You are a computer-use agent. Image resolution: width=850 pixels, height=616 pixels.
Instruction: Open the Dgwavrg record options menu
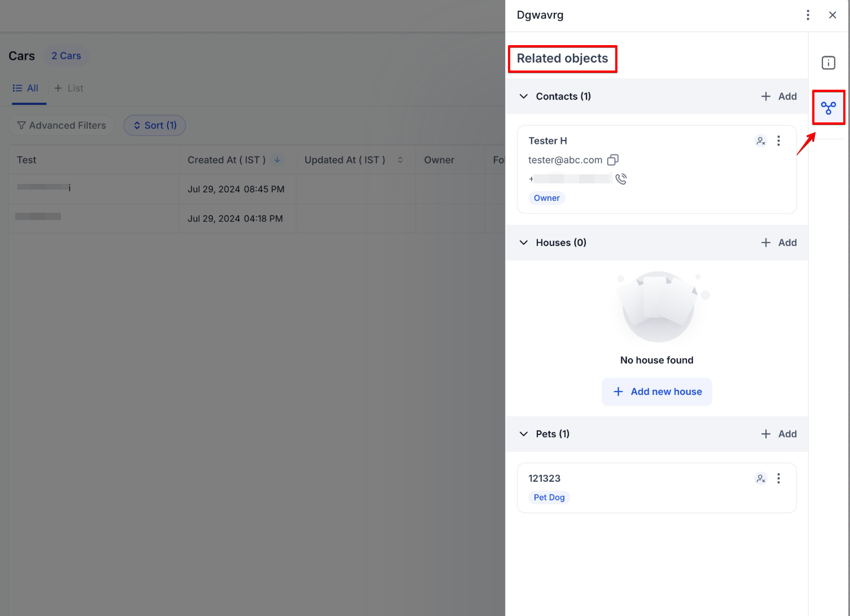[x=808, y=15]
